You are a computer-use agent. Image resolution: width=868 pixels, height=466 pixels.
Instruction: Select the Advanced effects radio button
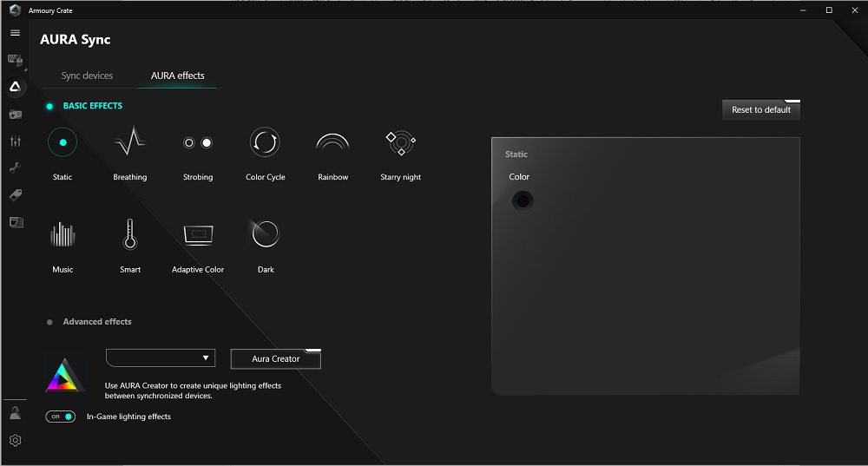pyautogui.click(x=49, y=322)
